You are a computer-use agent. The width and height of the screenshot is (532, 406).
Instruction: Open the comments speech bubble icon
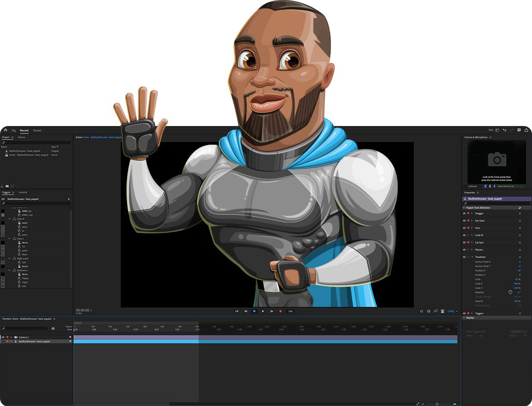(519, 130)
